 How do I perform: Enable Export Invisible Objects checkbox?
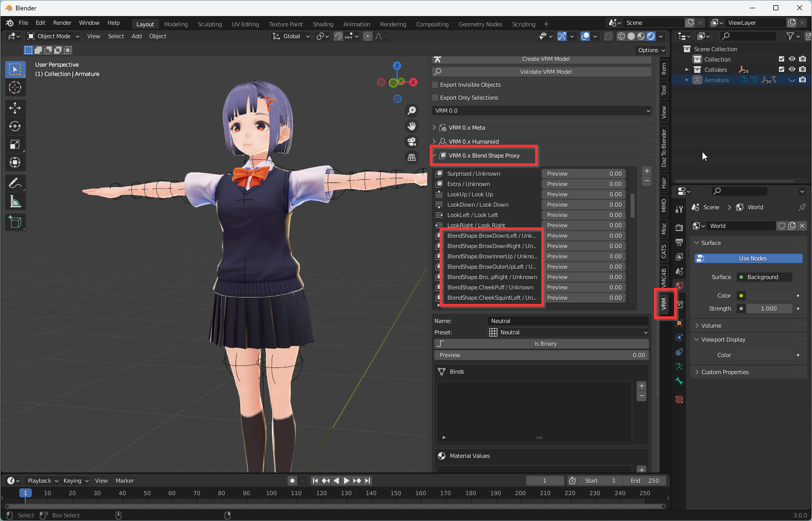pyautogui.click(x=435, y=85)
